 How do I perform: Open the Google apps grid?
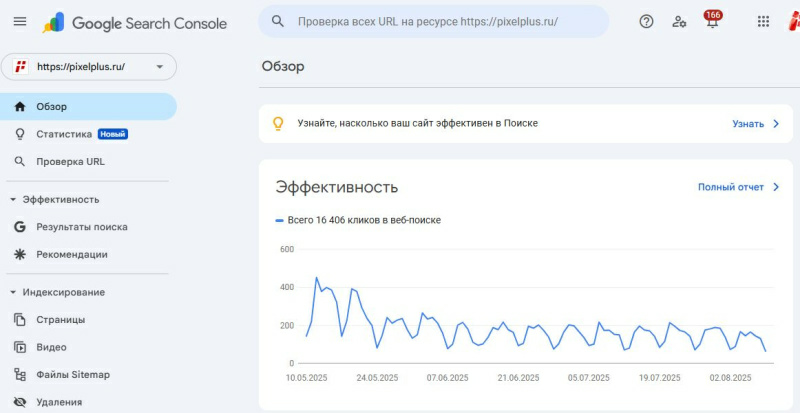(764, 22)
